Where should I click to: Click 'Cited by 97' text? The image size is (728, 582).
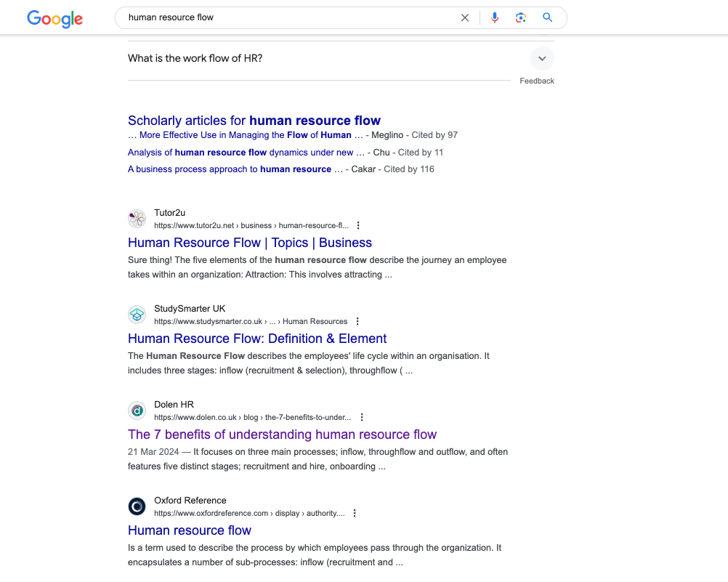(434, 135)
